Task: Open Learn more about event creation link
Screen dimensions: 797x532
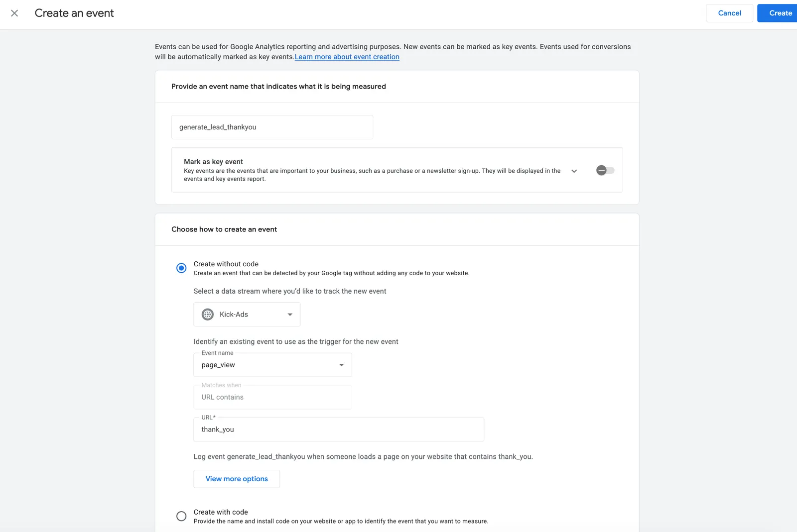Action: [347, 57]
